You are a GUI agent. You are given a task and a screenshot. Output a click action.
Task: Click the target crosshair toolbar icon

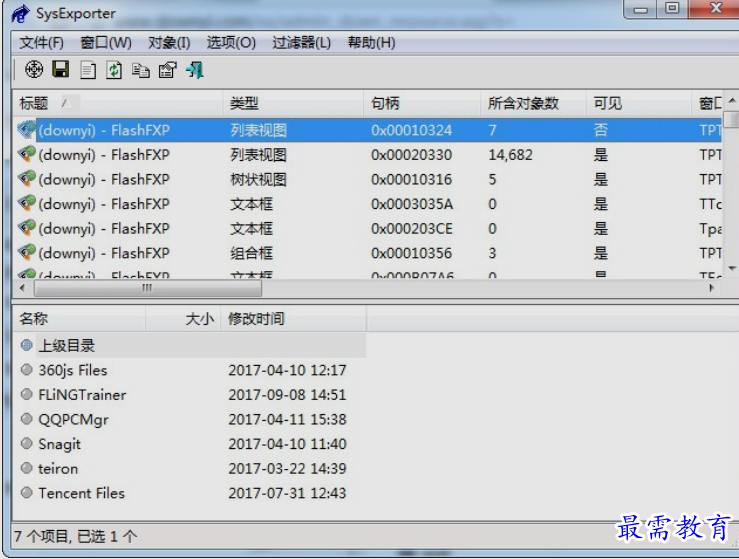tap(34, 70)
